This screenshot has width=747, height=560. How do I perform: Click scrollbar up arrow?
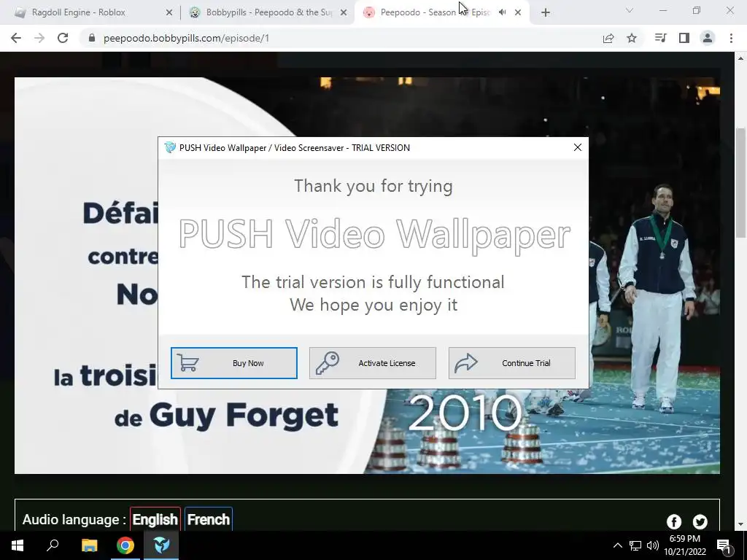pyautogui.click(x=740, y=58)
